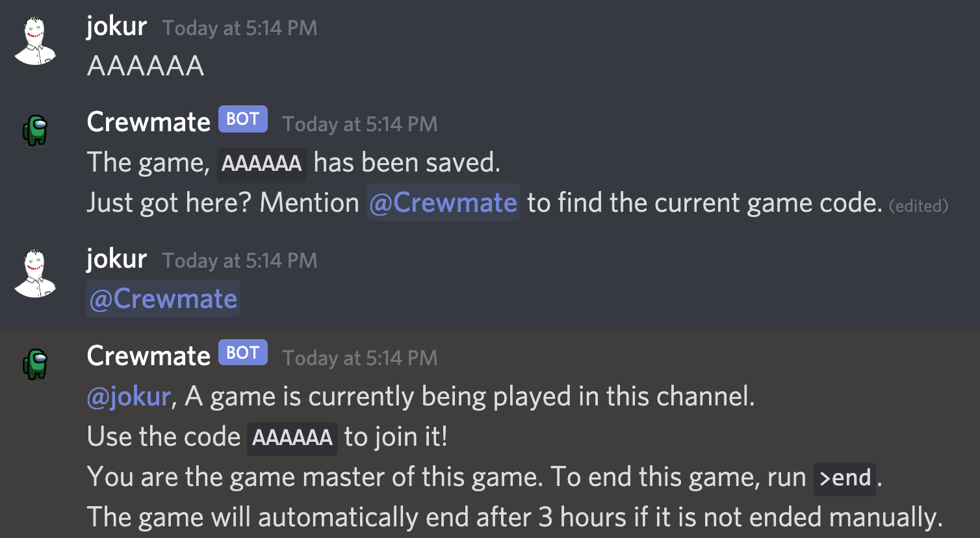
Task: Click the @jokur mention in the last message
Action: tap(127, 396)
